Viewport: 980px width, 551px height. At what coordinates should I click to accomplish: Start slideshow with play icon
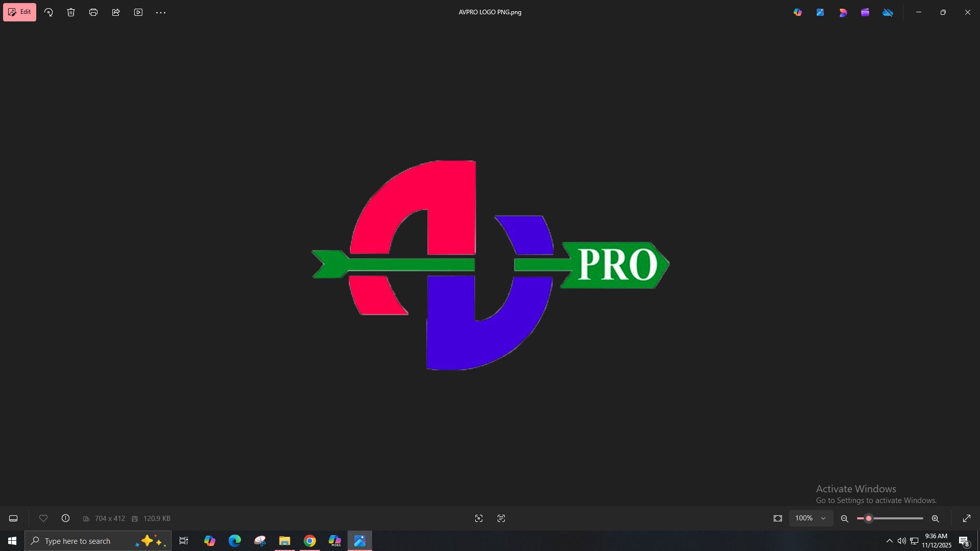pos(138,12)
